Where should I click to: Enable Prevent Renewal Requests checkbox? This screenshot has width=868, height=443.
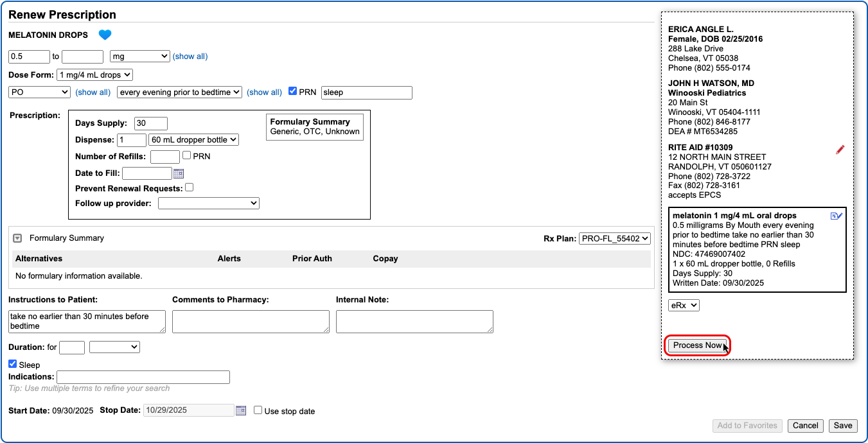tap(189, 188)
